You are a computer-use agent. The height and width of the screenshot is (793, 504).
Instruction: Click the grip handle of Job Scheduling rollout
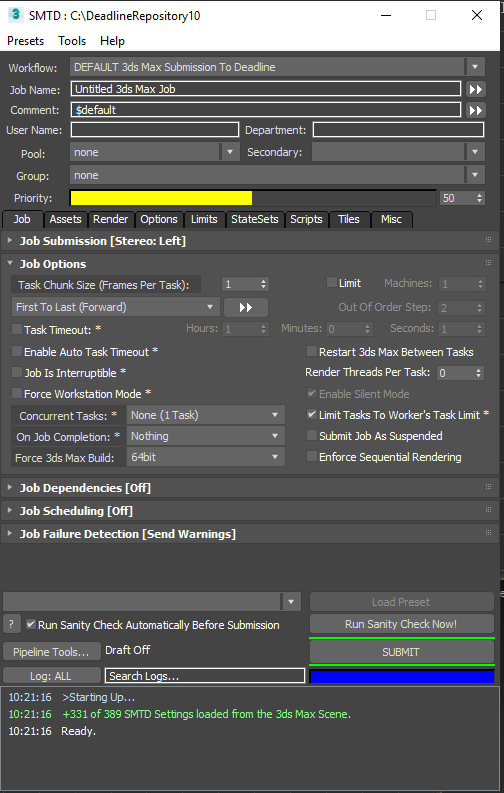488,510
